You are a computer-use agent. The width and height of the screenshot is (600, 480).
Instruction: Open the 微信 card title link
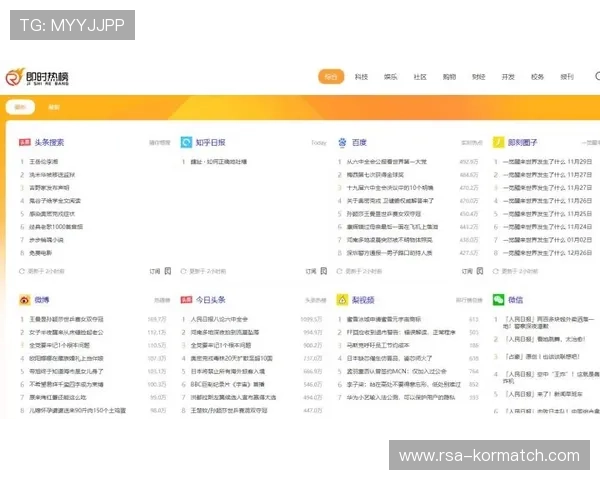(515, 300)
